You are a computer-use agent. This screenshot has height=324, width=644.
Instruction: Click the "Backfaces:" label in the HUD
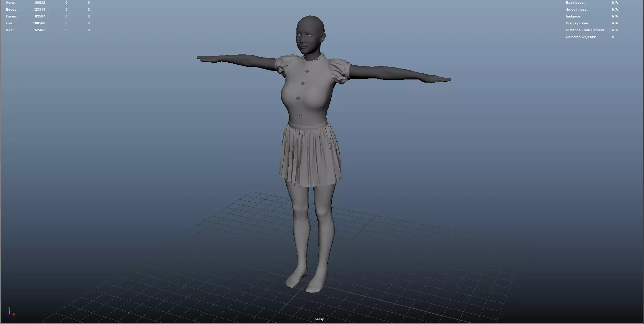click(575, 3)
